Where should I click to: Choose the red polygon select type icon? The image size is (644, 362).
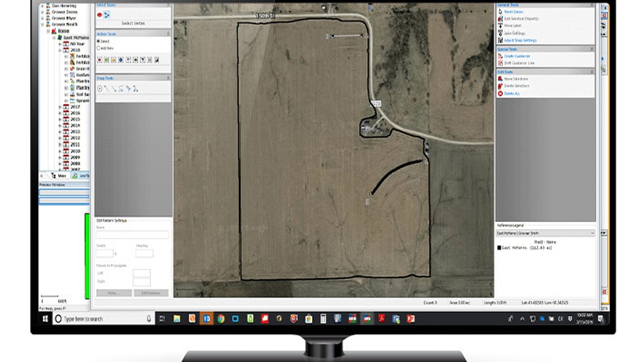100,15
